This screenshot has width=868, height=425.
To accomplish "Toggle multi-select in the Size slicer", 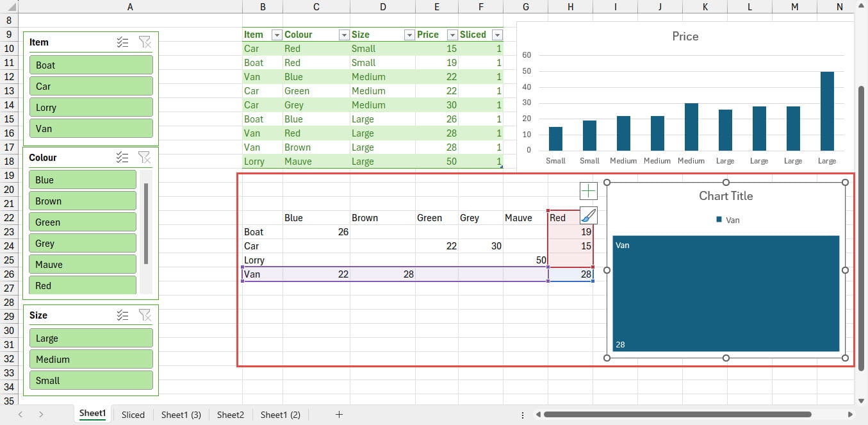I will (123, 315).
